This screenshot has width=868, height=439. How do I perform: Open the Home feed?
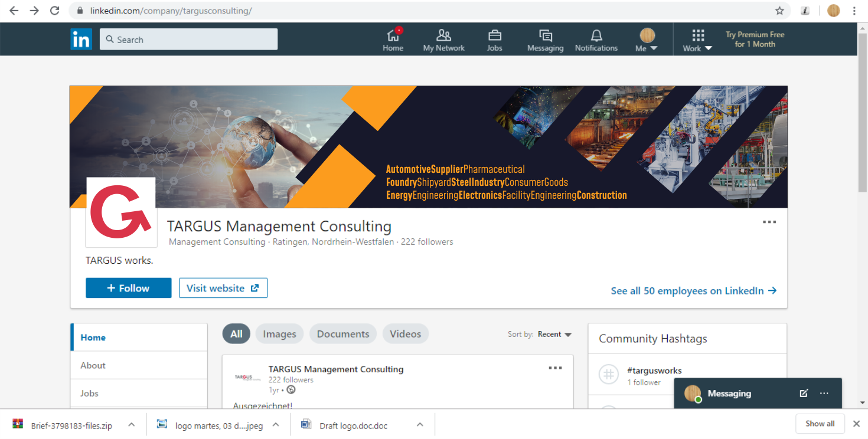[x=393, y=40]
